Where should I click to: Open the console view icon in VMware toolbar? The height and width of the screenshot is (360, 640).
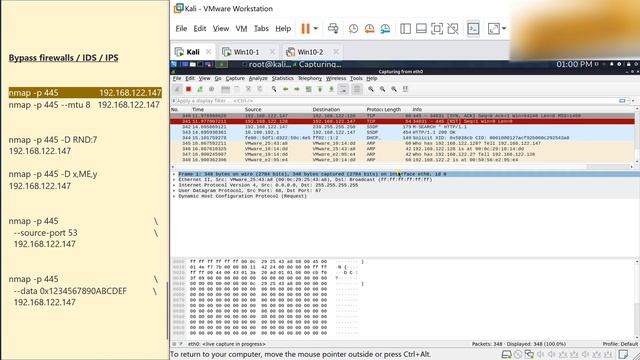click(x=473, y=29)
